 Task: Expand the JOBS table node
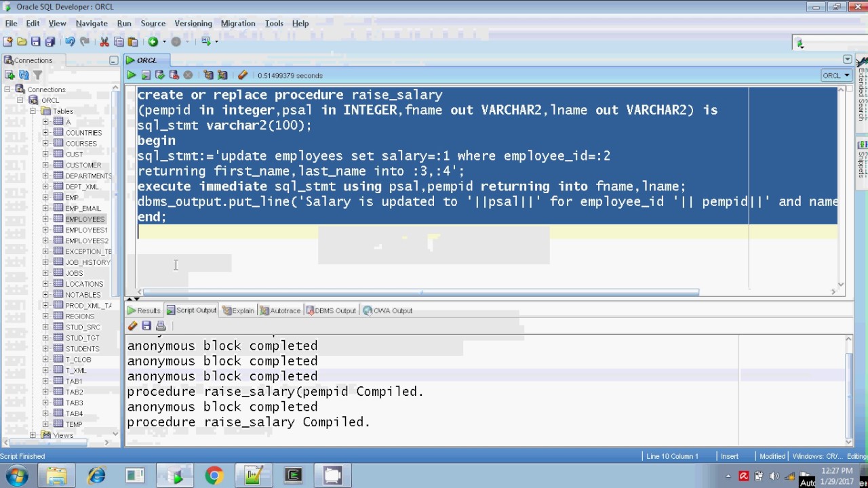coord(45,273)
